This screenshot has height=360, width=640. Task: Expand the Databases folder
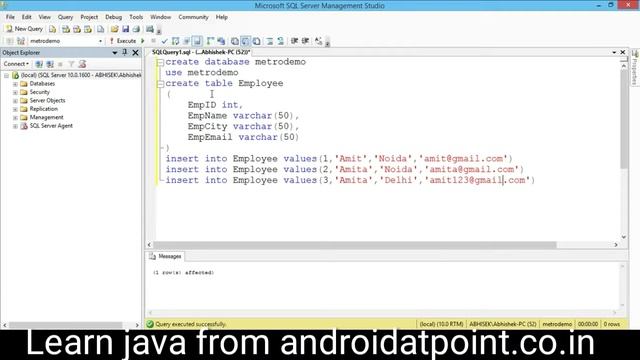click(x=15, y=84)
